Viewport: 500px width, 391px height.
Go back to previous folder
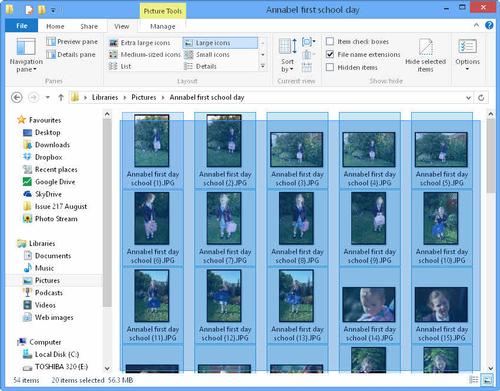pos(17,97)
